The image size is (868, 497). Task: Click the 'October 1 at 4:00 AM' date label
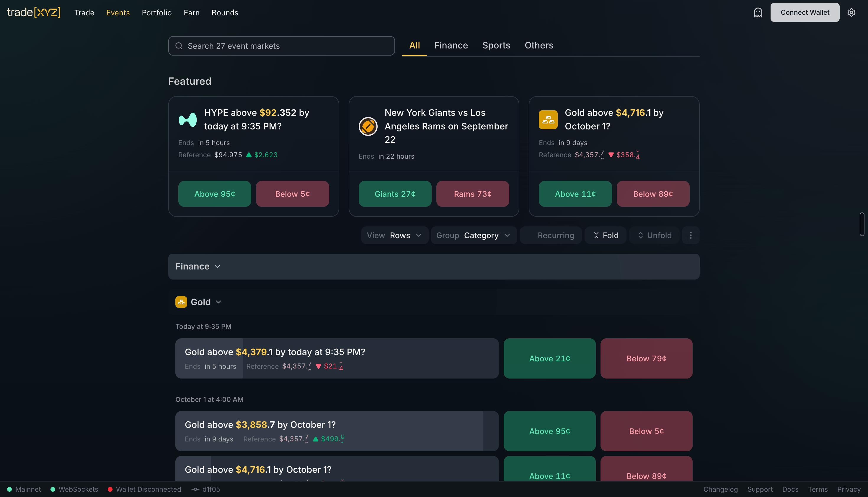209,399
